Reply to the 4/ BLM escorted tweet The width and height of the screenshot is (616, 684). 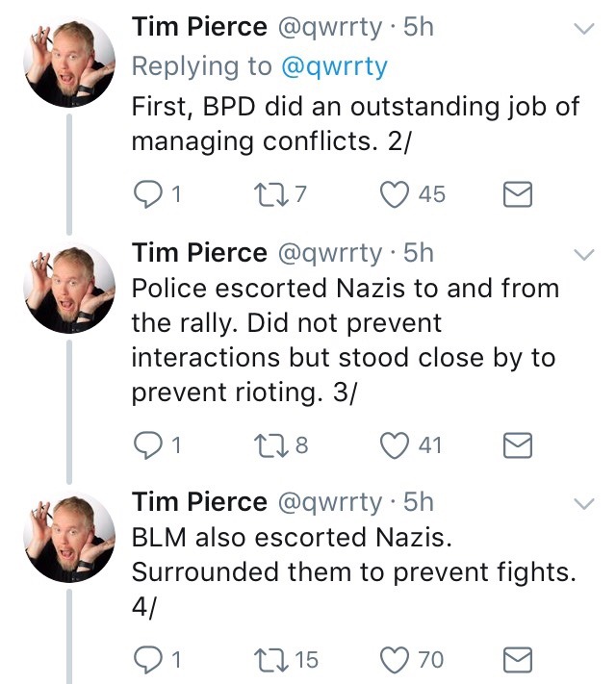[x=146, y=659]
